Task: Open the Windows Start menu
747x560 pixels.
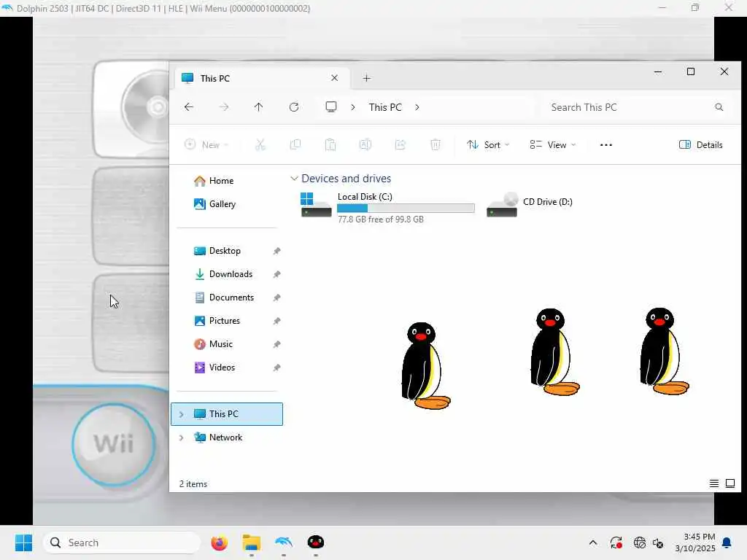Action: click(23, 542)
